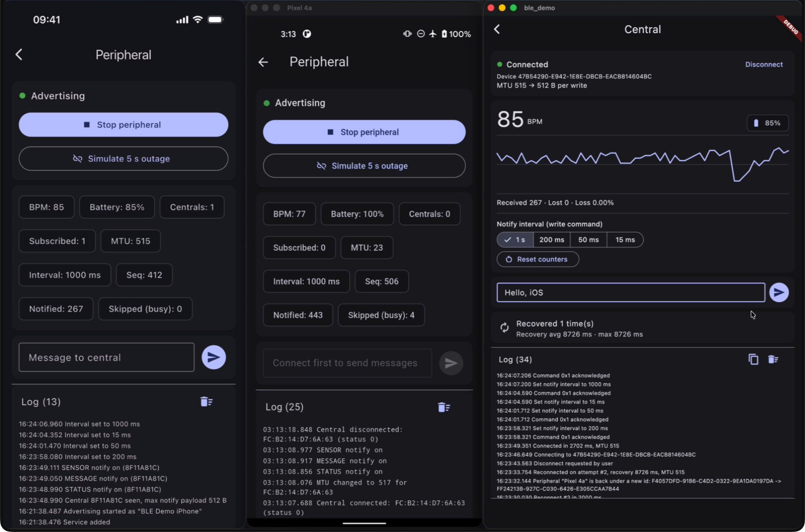This screenshot has width=805, height=532.
Task: Tap the 'Seq: 506' chip on Pixel 4a
Action: (x=382, y=281)
